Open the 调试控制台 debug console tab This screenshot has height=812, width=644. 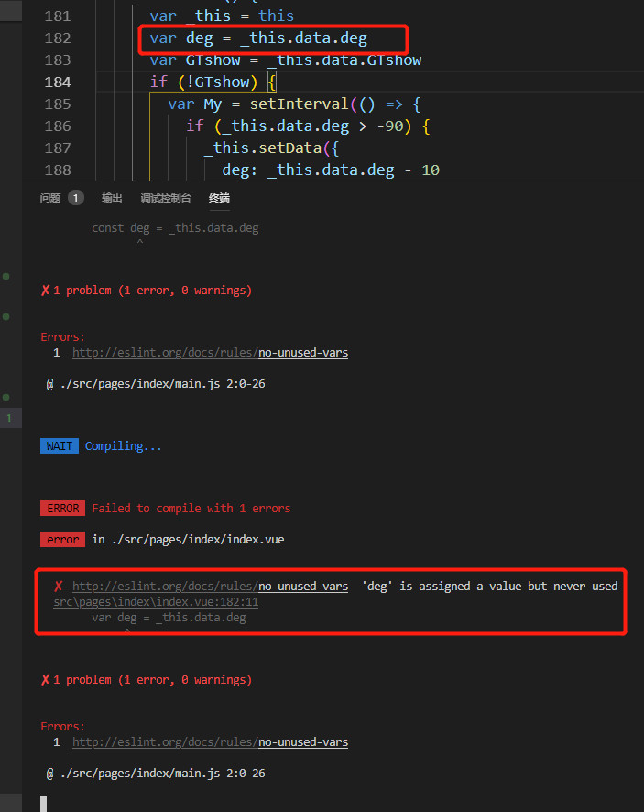tap(166, 198)
